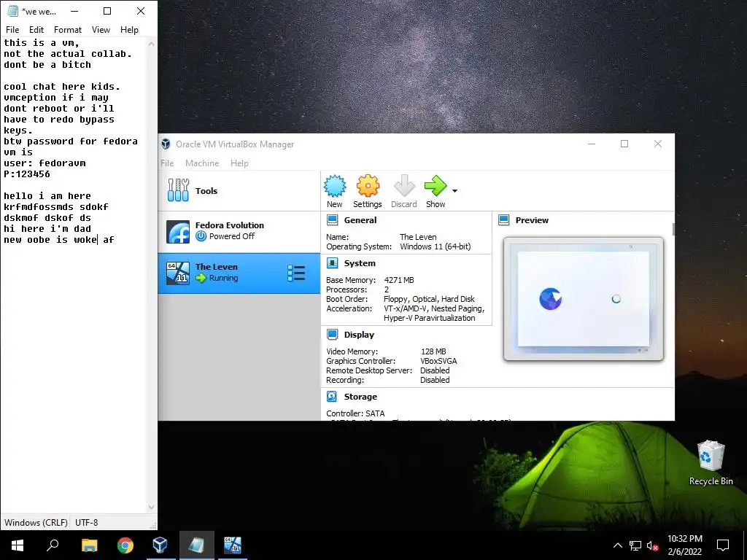This screenshot has width=747, height=560.
Task: Click the Preview section heading
Action: pos(532,220)
